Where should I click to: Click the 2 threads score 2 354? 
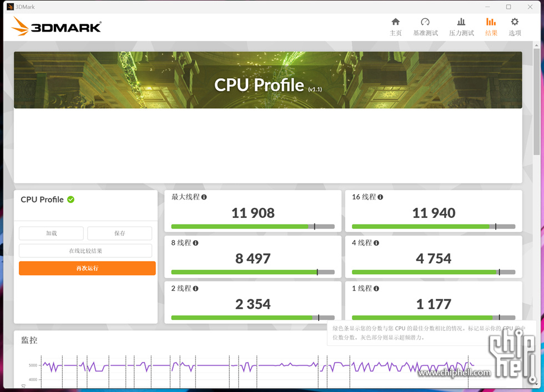[x=253, y=304]
